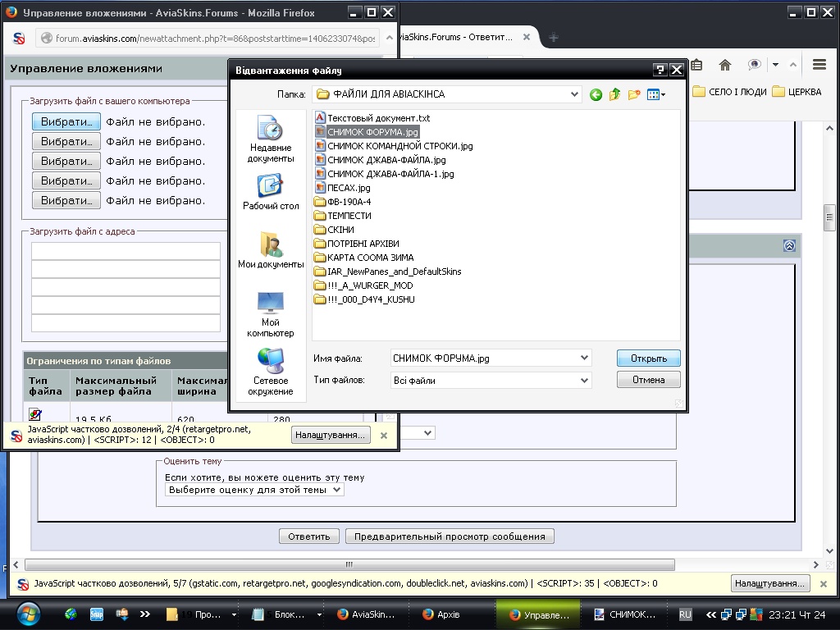Click the Открыть button
This screenshot has height=630, width=840.
(648, 358)
